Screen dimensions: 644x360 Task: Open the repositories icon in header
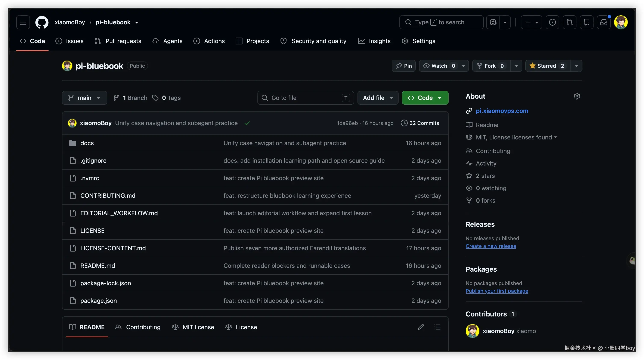coord(586,22)
